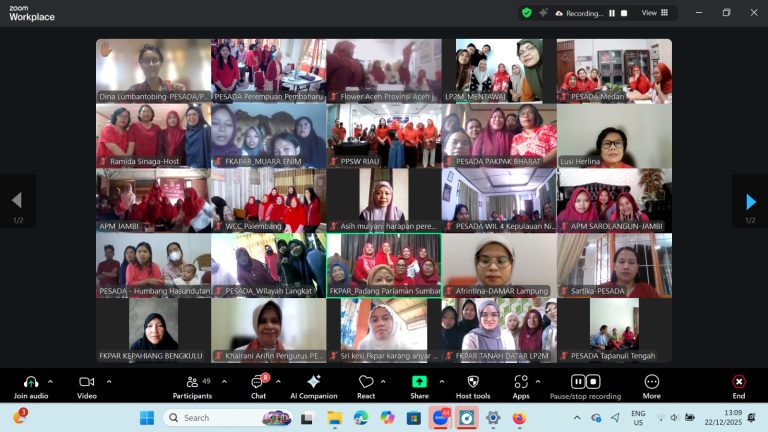Viewport: 768px width, 432px height.
Task: Start video with the camera icon
Action: [x=86, y=382]
